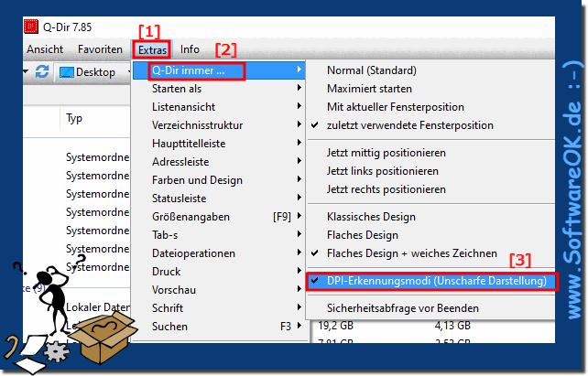Click Jetzt rechts positionieren

pyautogui.click(x=430, y=189)
